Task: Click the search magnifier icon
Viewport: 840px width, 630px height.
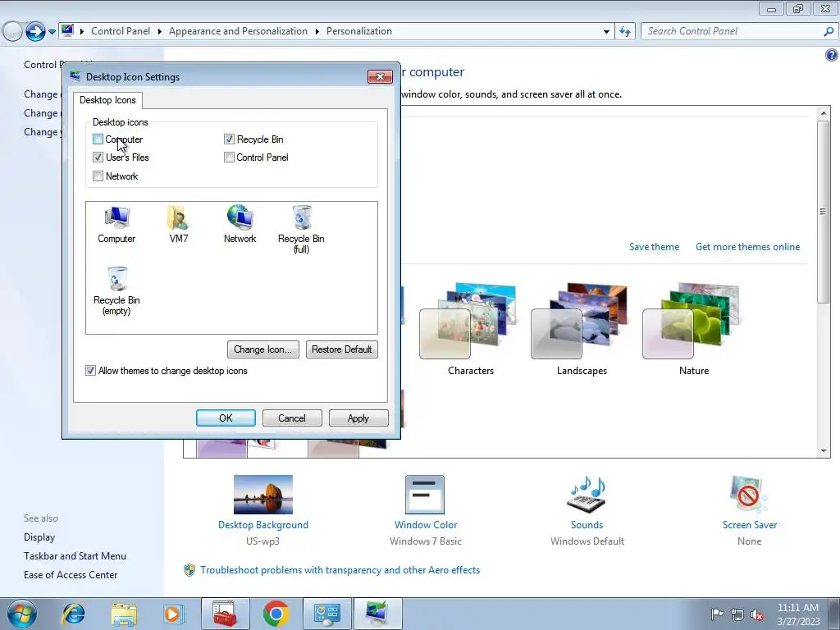Action: 829,32
